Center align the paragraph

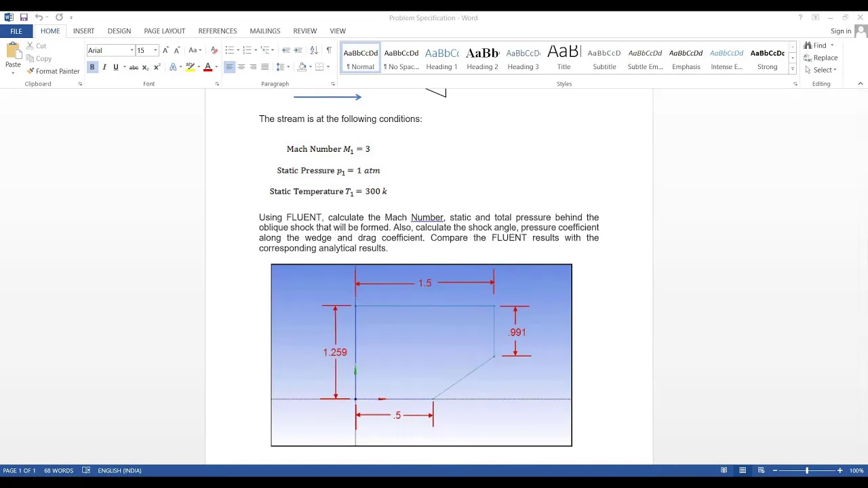point(241,67)
